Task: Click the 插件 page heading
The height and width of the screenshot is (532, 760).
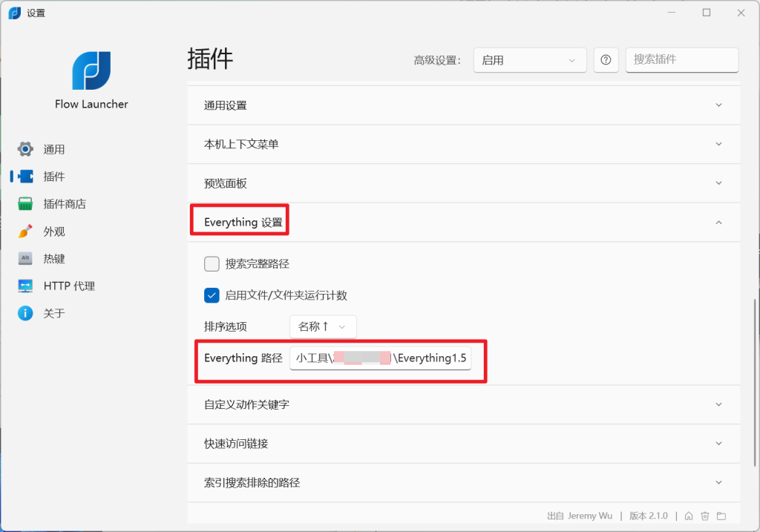Action: tap(210, 59)
